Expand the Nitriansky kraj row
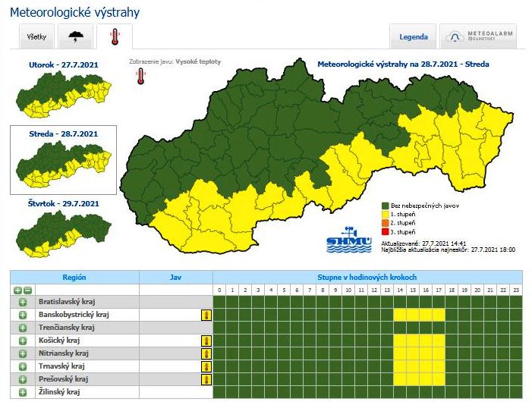 23,353
